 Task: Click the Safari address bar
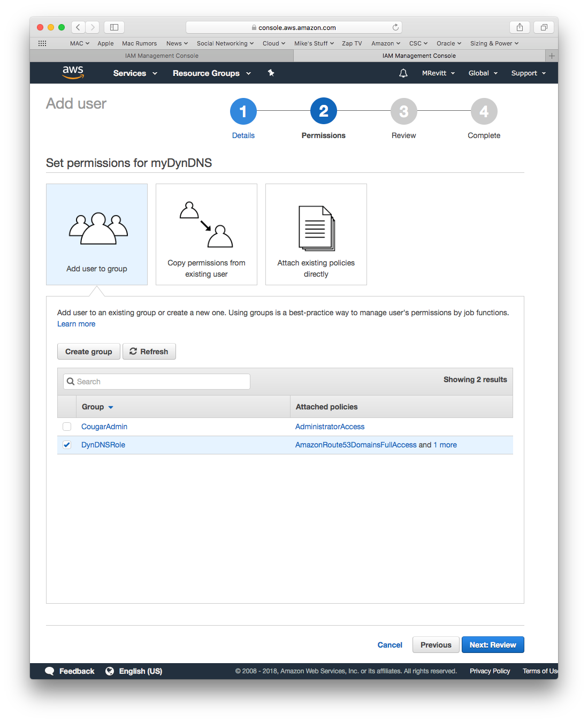[x=294, y=27]
